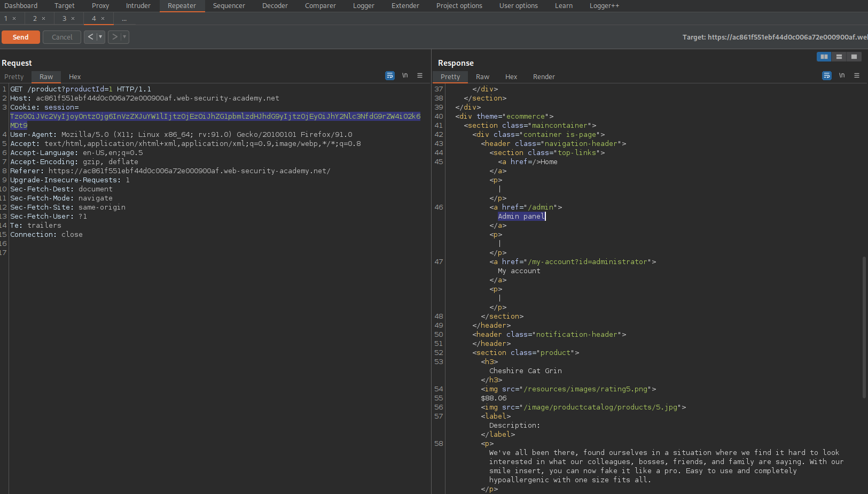This screenshot has height=494, width=868.
Task: Click the GET /product?productId=1 request line
Action: pyautogui.click(x=81, y=89)
